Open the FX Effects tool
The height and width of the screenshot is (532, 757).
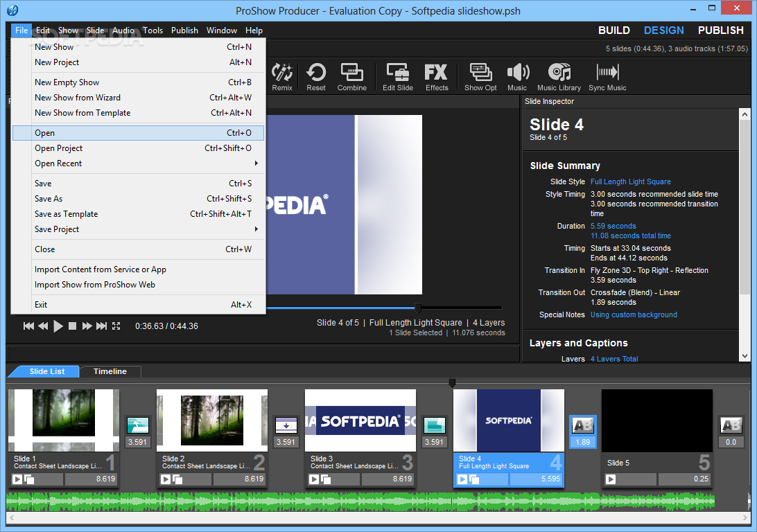click(437, 77)
